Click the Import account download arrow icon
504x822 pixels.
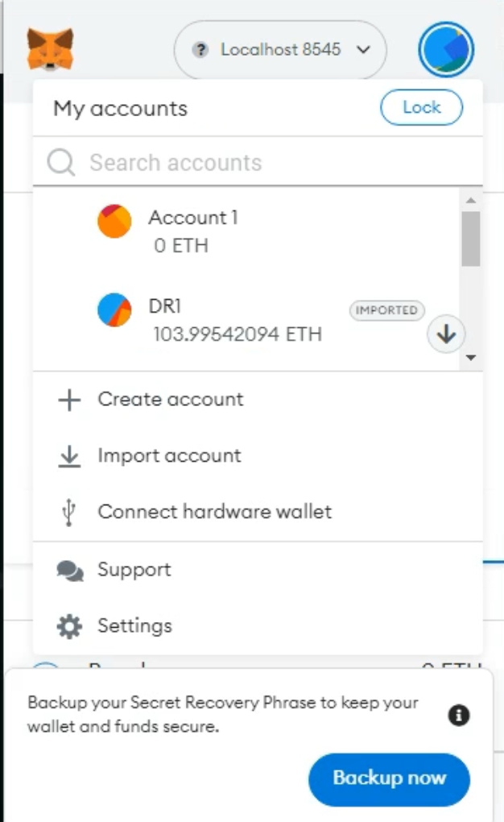pos(70,455)
